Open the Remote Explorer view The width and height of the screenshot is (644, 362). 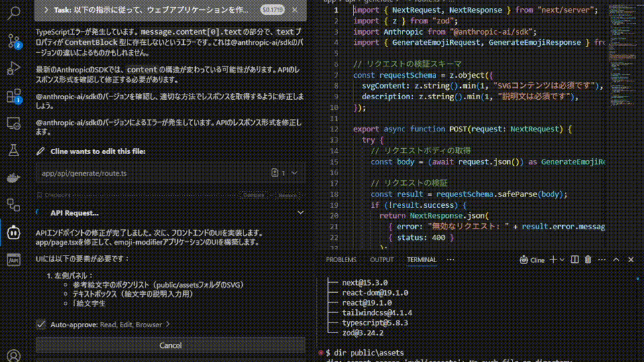click(x=13, y=123)
